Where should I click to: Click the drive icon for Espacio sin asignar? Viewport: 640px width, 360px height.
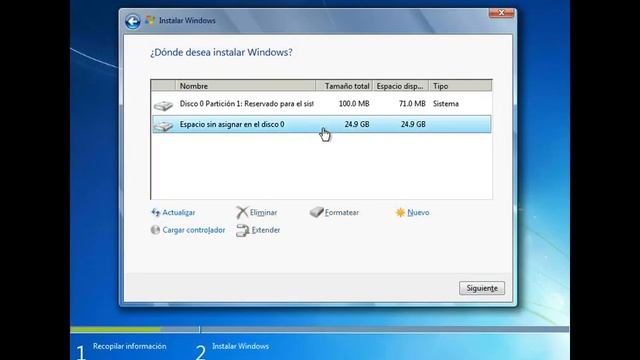pyautogui.click(x=163, y=125)
